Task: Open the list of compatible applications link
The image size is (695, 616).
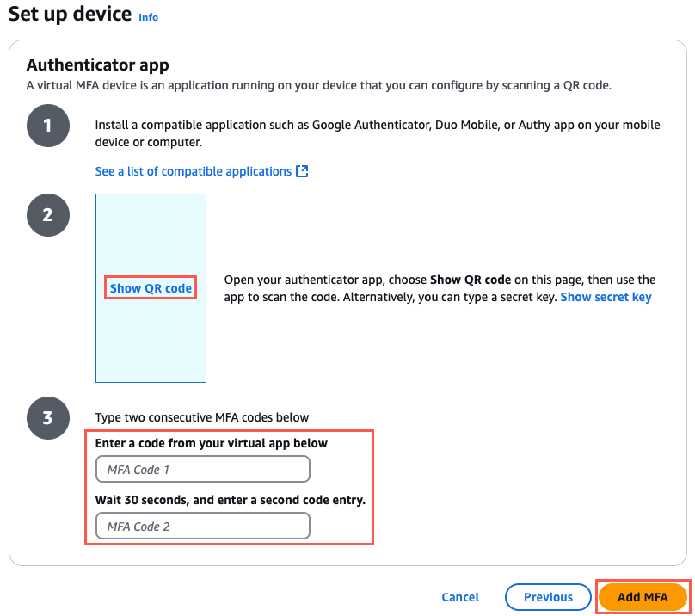Action: [x=194, y=171]
